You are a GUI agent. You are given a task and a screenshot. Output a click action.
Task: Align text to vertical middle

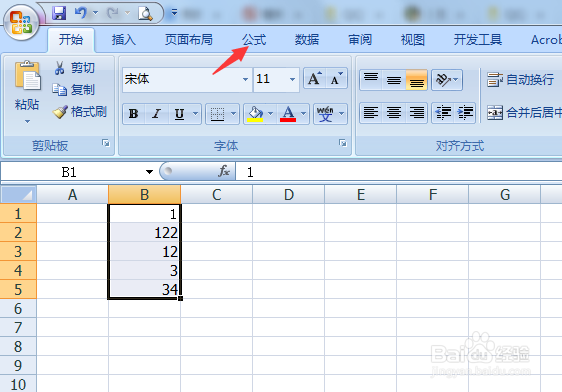(394, 80)
